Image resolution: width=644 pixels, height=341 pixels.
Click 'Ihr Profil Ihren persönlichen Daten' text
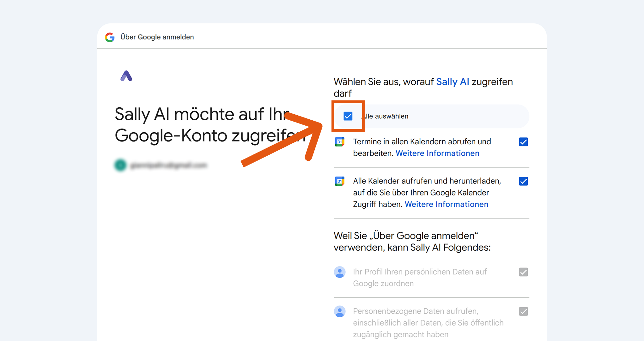tap(420, 278)
